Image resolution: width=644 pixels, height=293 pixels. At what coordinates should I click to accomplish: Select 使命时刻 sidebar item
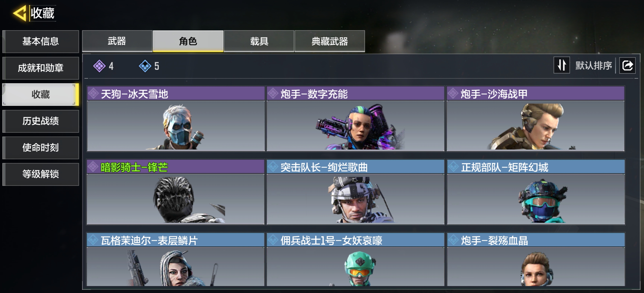click(41, 148)
